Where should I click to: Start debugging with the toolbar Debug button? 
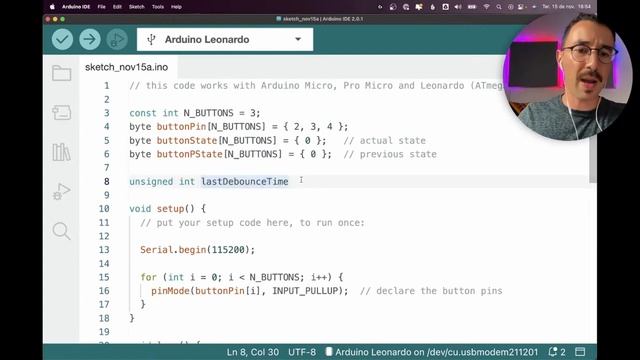pos(117,40)
